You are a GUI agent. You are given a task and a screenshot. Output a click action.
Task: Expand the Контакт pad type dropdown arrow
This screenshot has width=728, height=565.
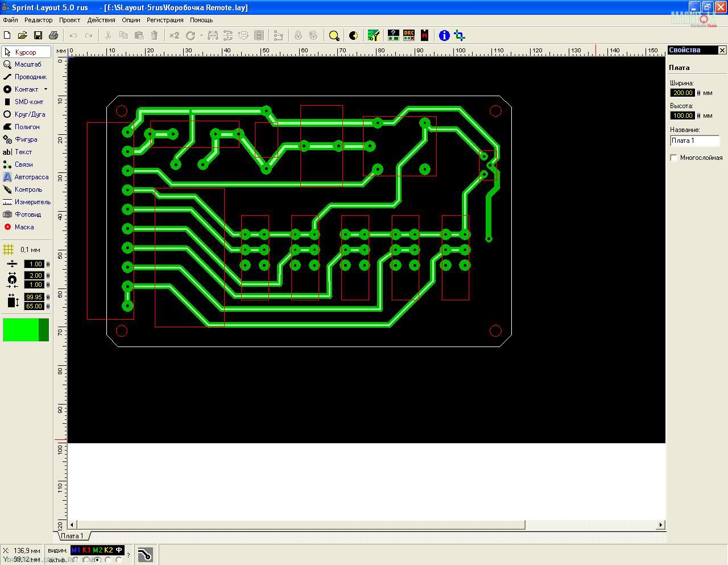[45, 89]
